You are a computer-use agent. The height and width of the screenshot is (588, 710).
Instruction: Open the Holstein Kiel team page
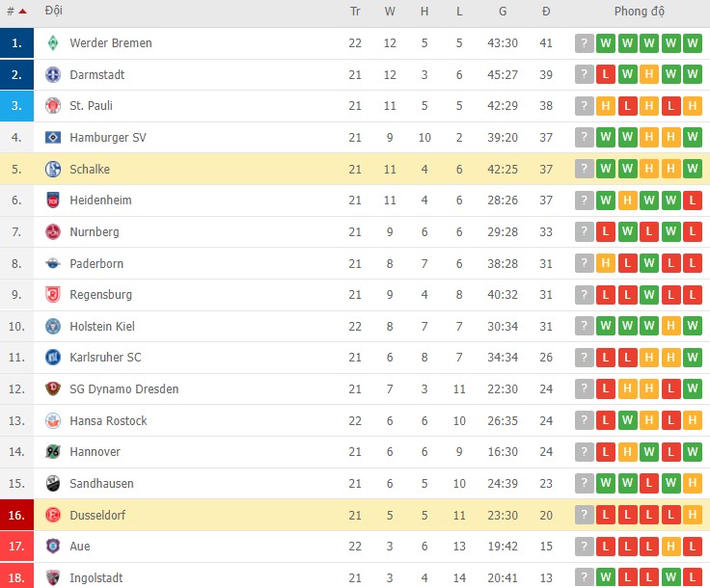click(x=102, y=327)
